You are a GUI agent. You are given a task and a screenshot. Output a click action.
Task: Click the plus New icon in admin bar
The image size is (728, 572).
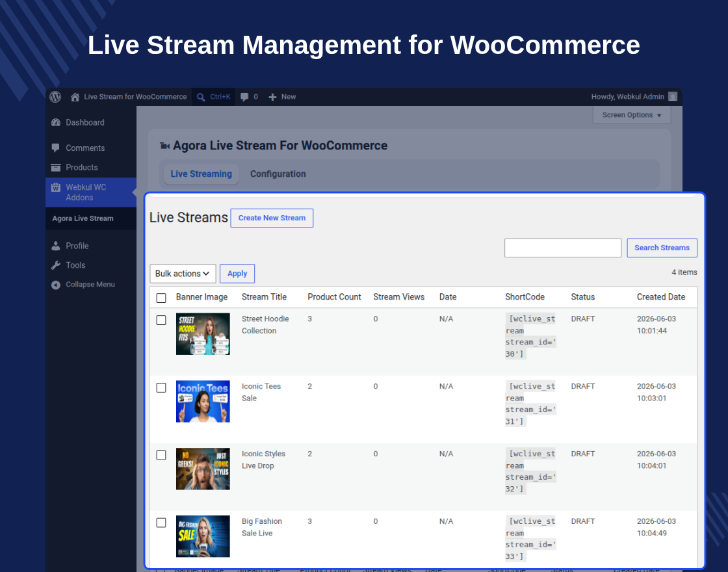272,97
